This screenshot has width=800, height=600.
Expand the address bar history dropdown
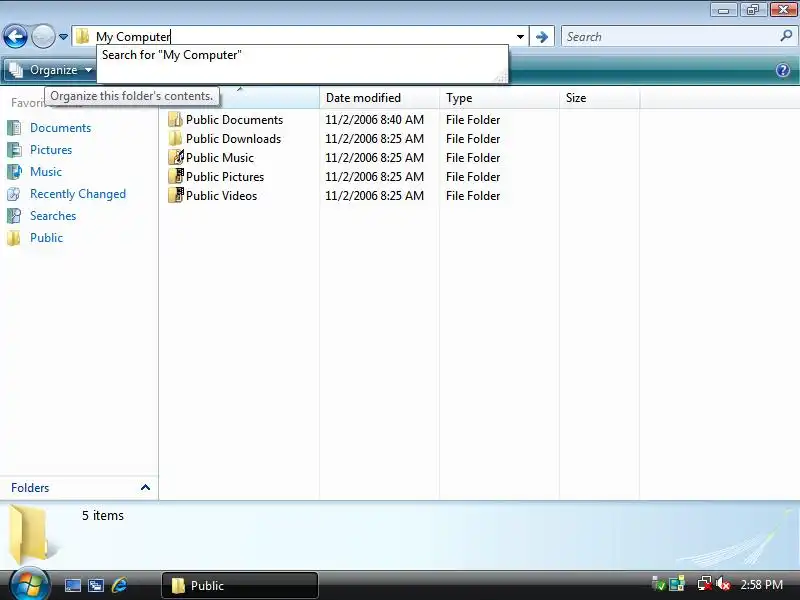(520, 37)
